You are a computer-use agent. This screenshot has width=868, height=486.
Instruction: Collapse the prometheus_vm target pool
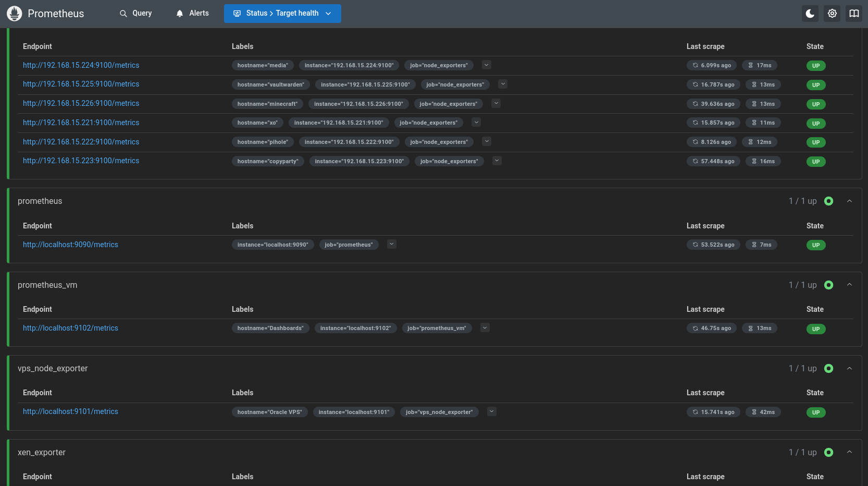[x=849, y=285]
